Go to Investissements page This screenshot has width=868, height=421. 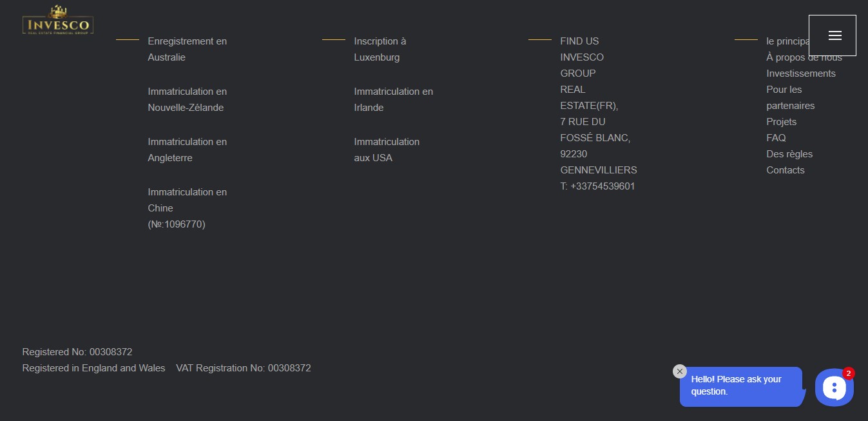[x=800, y=73]
